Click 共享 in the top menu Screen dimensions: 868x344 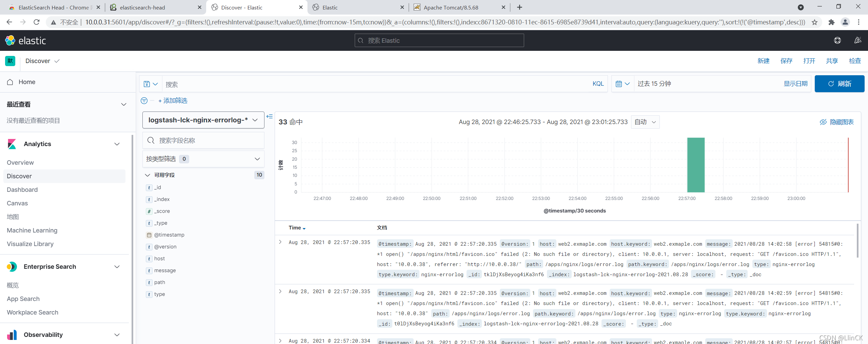point(832,61)
